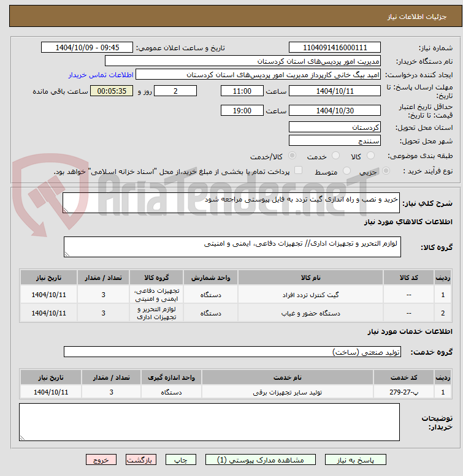
Task: Click the resize handle of شرح کلی نیاز box
Action: tap(66, 210)
